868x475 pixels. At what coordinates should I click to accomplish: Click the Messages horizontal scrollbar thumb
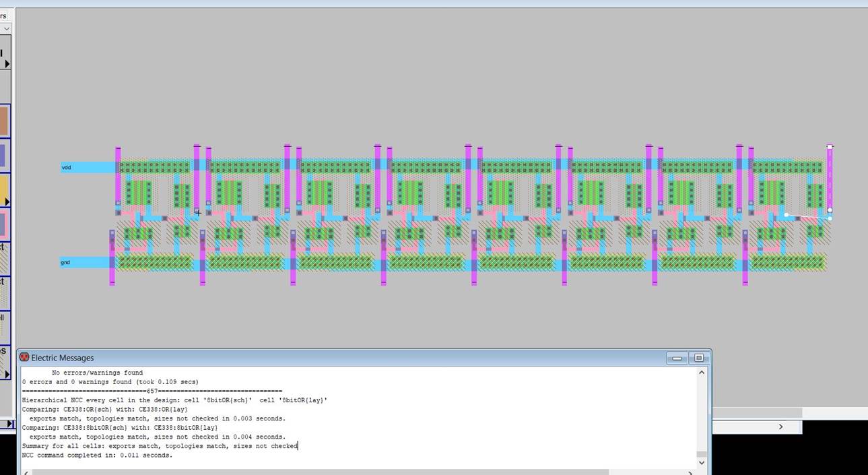point(321,472)
